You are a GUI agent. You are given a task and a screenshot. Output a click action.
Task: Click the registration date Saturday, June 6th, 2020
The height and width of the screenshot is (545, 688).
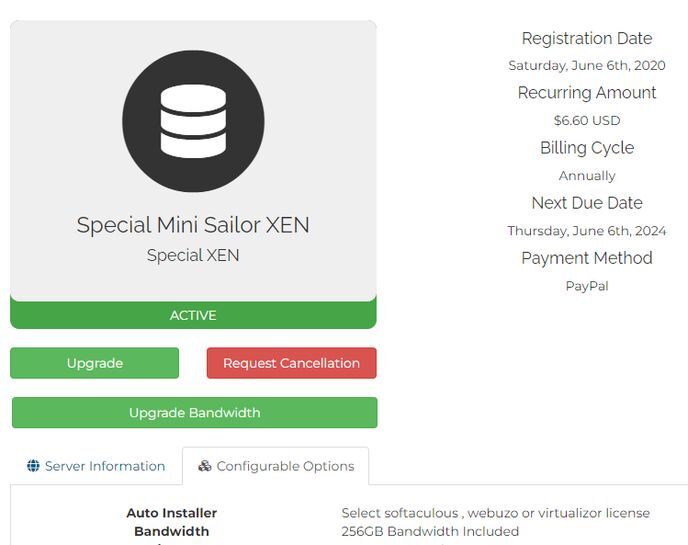[x=586, y=66]
